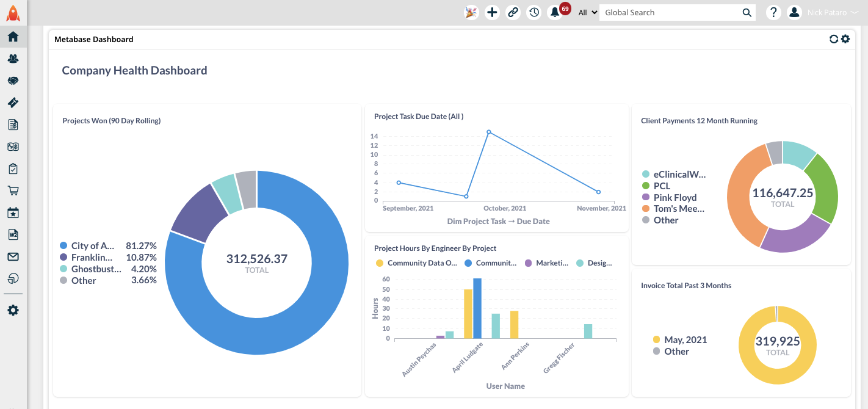The height and width of the screenshot is (409, 868).
Task: Click the Franklin... legend entry
Action: coord(87,257)
